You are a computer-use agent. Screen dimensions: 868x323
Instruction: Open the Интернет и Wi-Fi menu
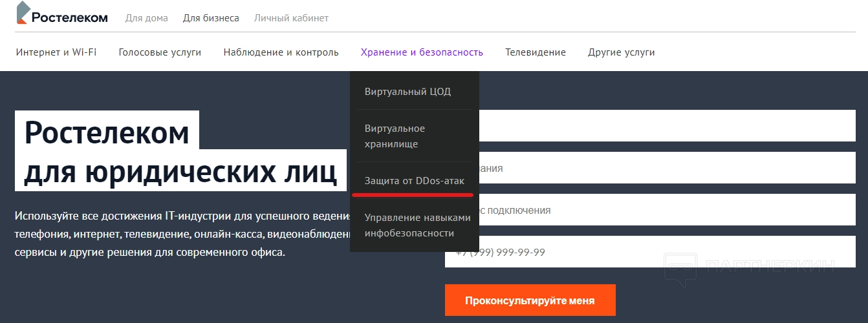pos(56,52)
